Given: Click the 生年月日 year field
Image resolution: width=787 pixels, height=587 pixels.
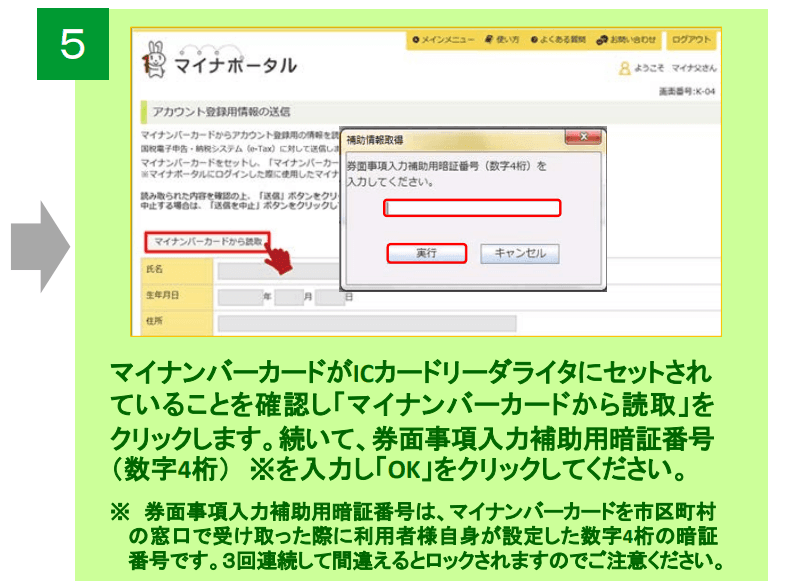Looking at the screenshot, I should [x=240, y=297].
